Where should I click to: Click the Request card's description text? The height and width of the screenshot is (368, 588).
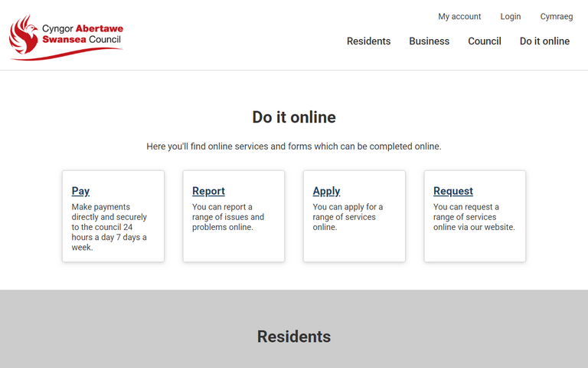(x=473, y=217)
